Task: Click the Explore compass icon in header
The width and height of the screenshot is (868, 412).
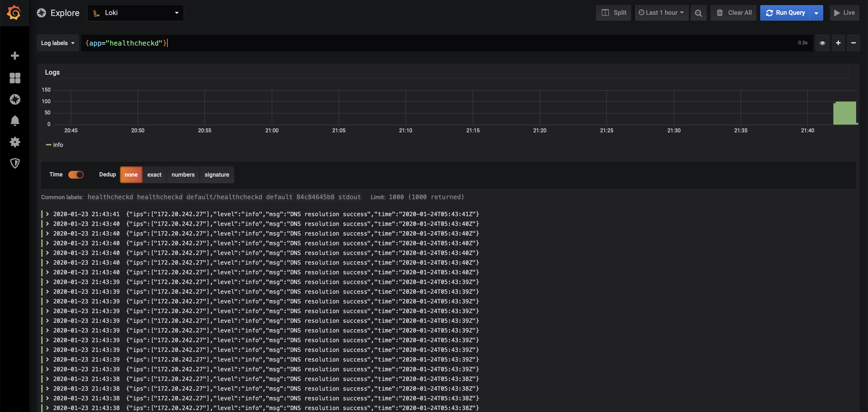Action: point(41,13)
